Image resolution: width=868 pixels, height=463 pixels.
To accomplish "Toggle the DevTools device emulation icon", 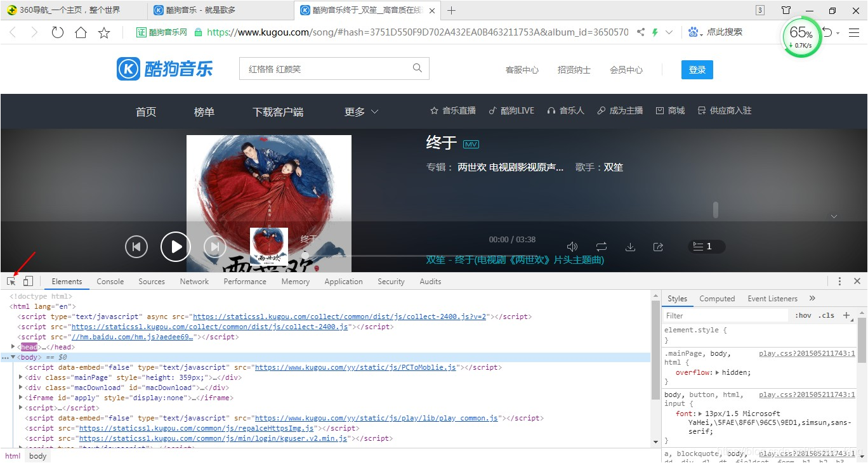I will (27, 280).
